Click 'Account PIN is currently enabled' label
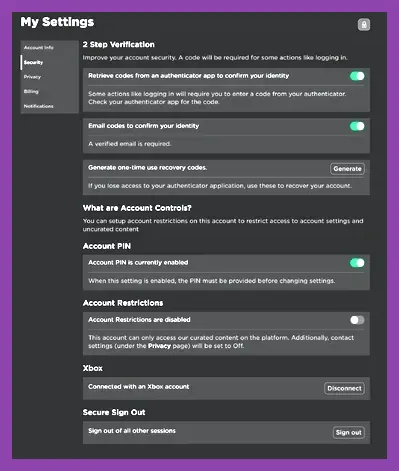 [x=138, y=263]
